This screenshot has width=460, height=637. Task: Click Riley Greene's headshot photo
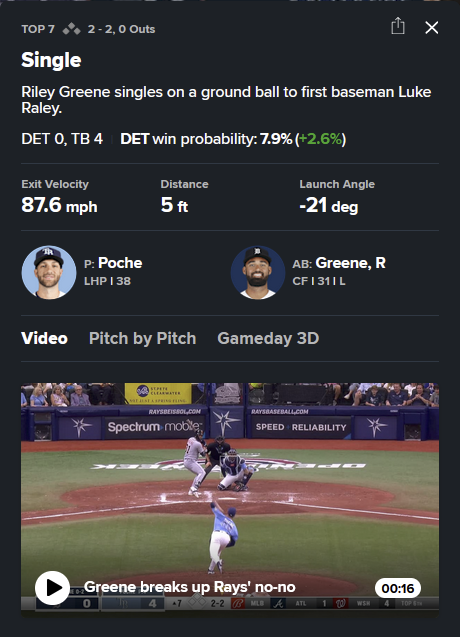[258, 273]
